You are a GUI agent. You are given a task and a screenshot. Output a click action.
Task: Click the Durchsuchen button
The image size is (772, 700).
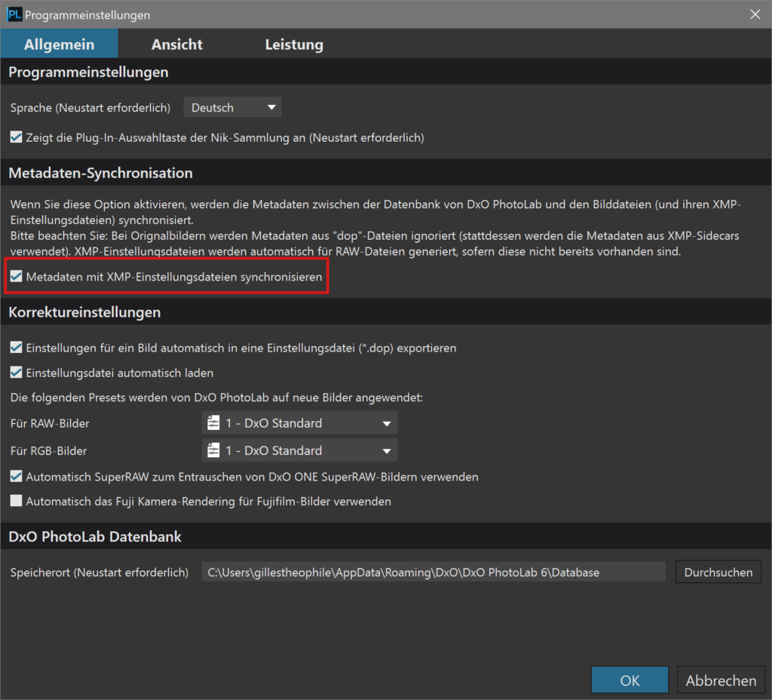[x=718, y=572]
